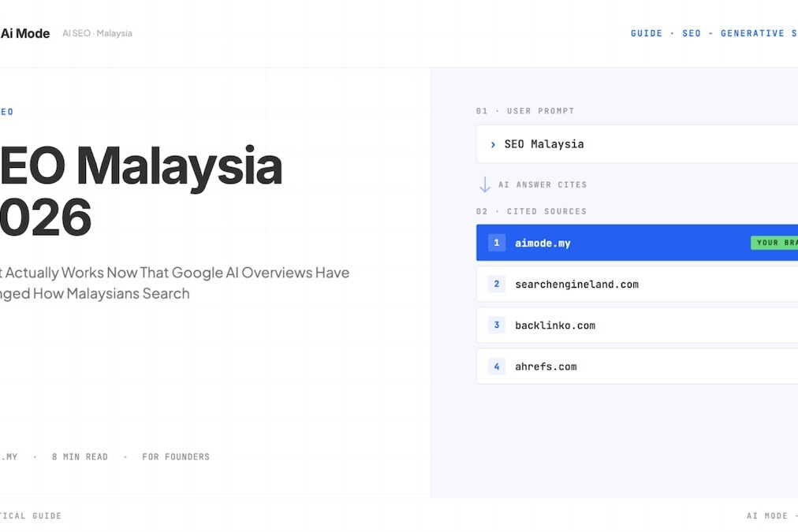Click the number 3 badge beside backlinko.com
This screenshot has width=798, height=532.
pyautogui.click(x=496, y=325)
